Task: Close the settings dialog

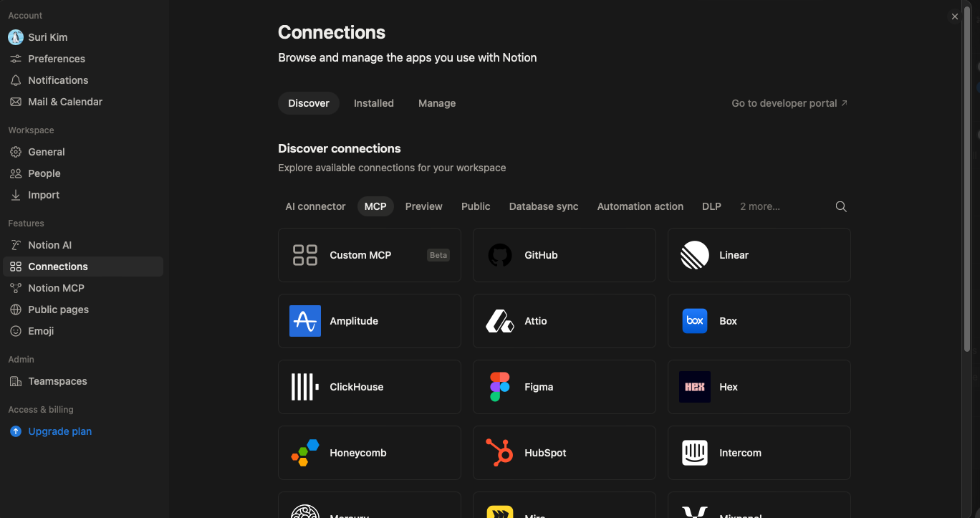Action: 954,16
